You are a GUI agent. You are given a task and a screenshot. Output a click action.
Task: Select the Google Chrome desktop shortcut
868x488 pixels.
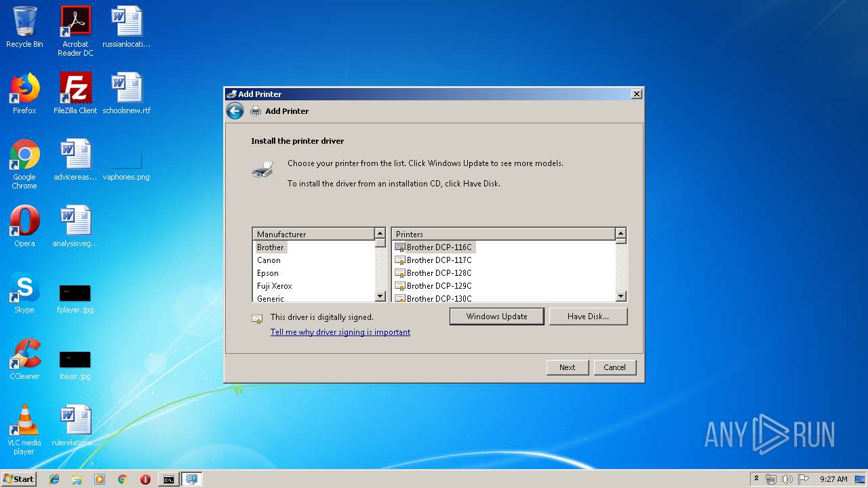[x=24, y=164]
